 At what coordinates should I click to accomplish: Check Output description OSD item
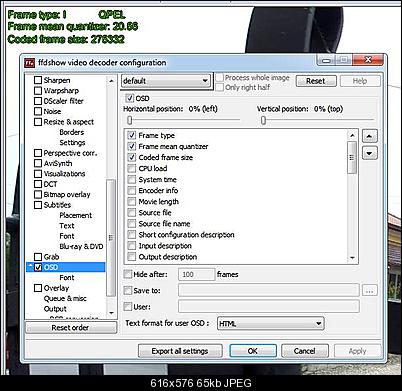point(132,257)
